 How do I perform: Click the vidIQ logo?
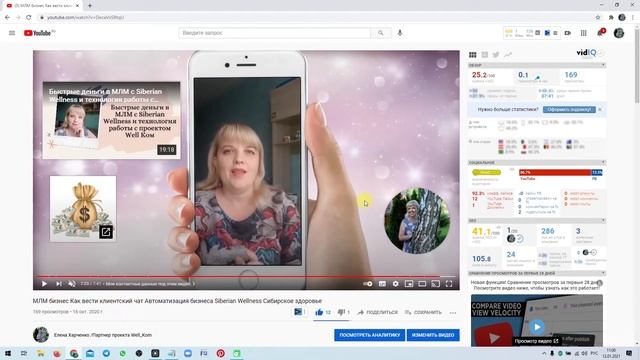586,53
